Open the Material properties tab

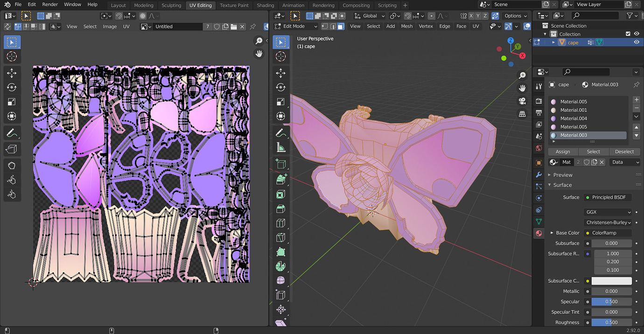point(539,233)
